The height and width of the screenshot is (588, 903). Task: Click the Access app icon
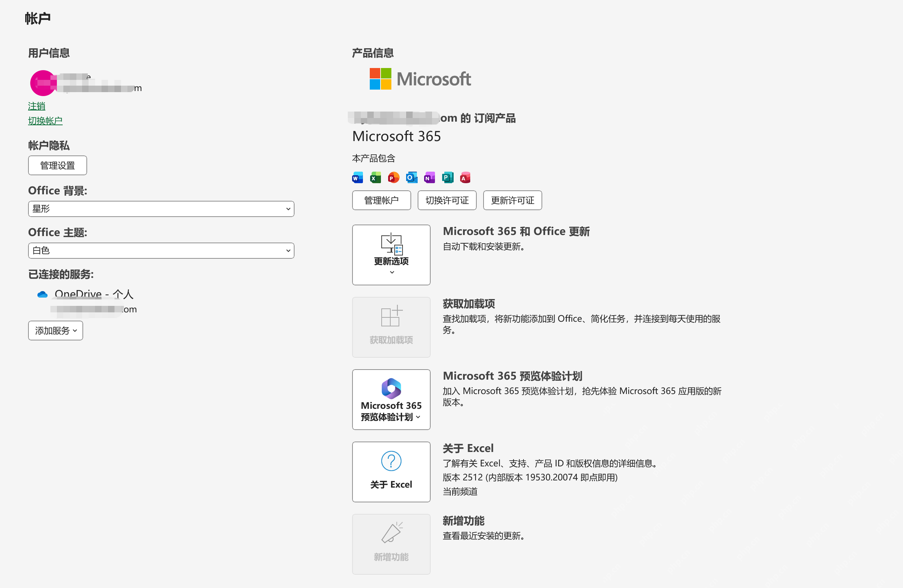(x=465, y=177)
